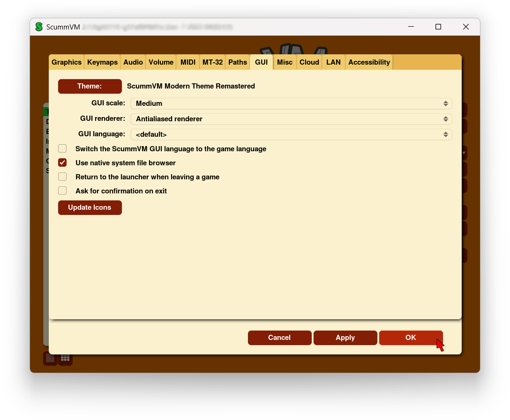Enable switching GUI language to game language
Image resolution: width=510 pixels, height=420 pixels.
point(62,149)
